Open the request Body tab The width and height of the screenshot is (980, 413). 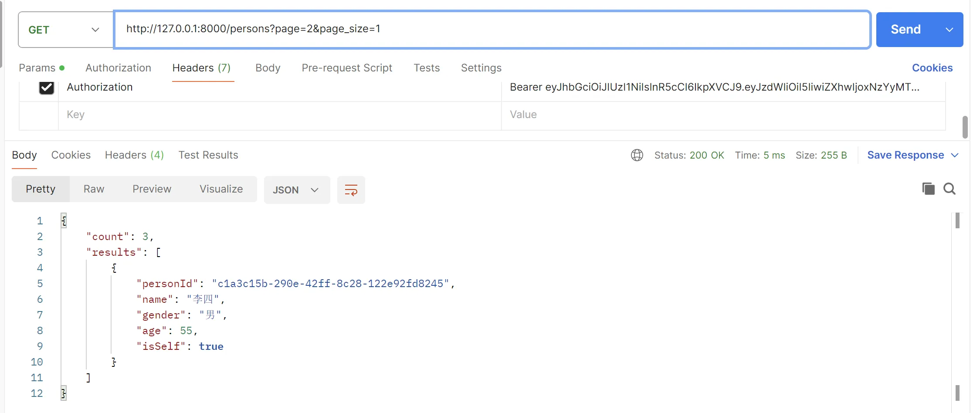pyautogui.click(x=268, y=68)
